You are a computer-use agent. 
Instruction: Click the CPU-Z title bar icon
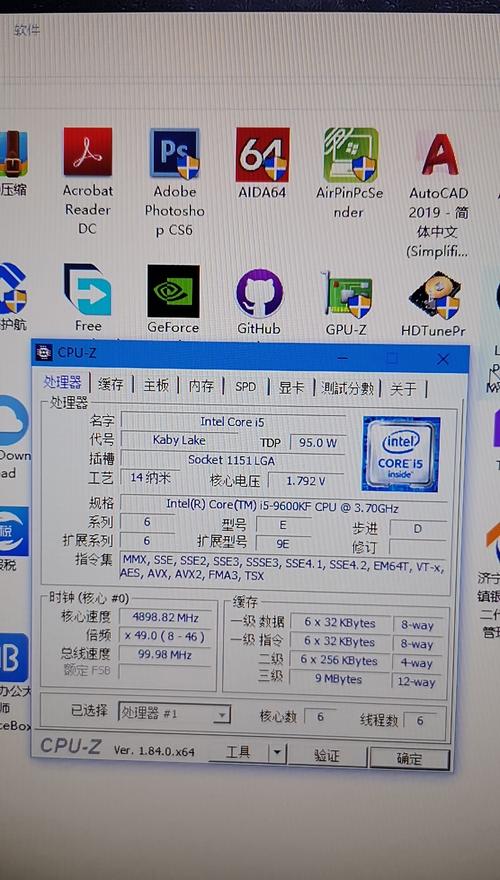point(44,352)
